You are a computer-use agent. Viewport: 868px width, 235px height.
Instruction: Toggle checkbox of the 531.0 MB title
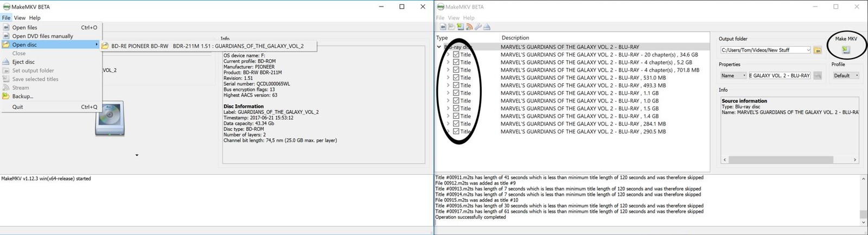tap(456, 78)
